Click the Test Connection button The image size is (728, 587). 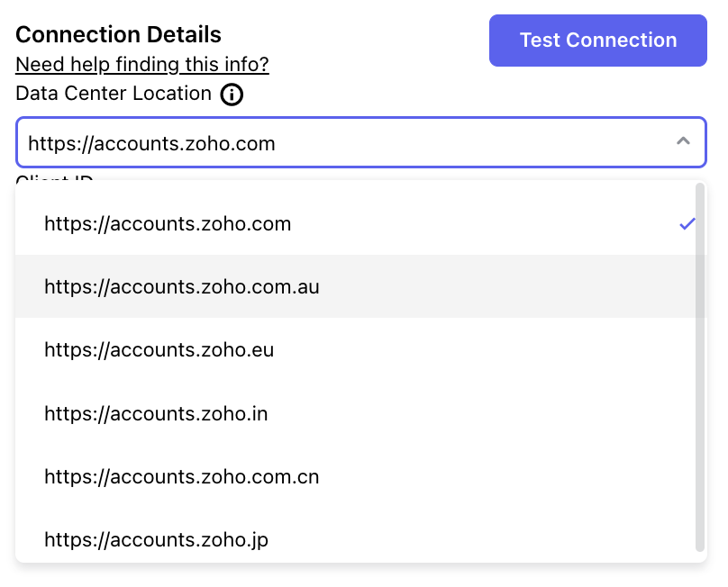coord(598,41)
